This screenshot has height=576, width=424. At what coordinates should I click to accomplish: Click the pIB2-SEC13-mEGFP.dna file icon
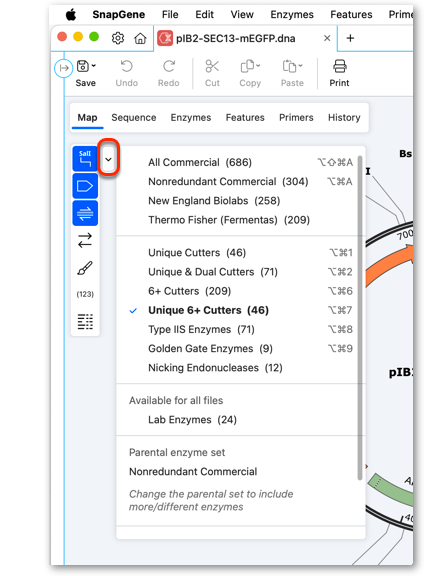coord(165,38)
